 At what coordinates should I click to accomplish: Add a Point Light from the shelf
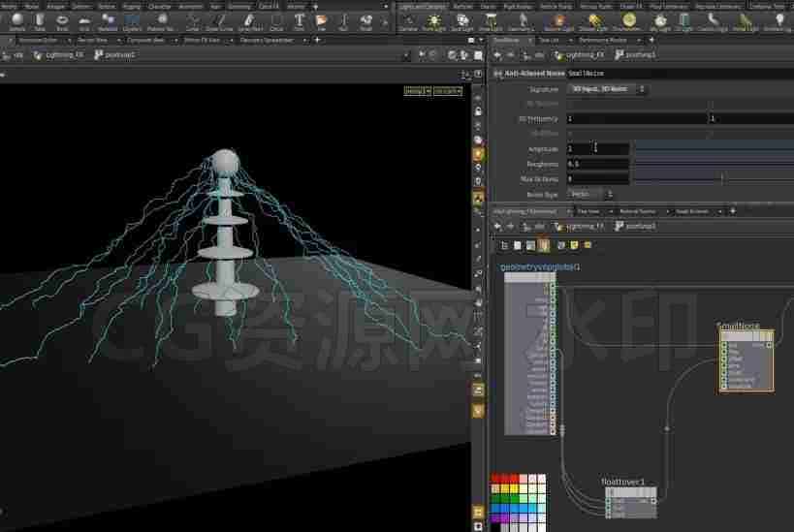tap(433, 21)
